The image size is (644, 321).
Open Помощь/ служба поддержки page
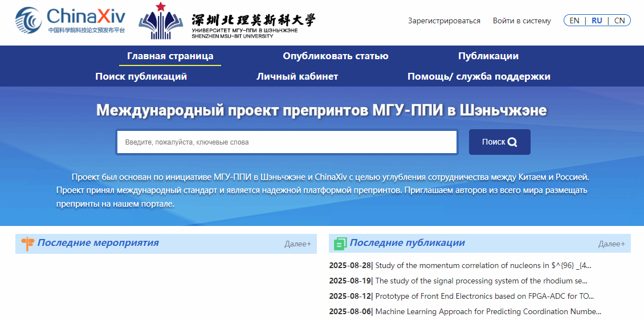tap(479, 76)
